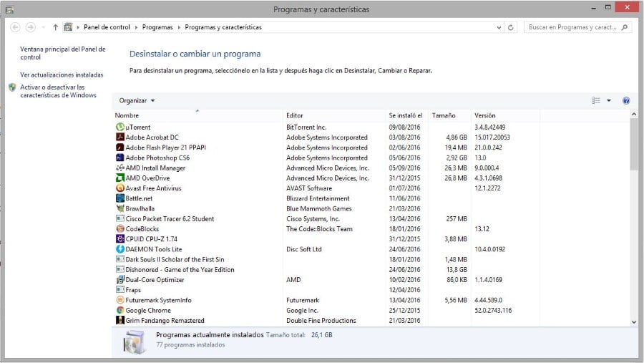Click the AMD OverDrive icon
Image resolution: width=644 pixels, height=363 pixels.
coord(120,178)
